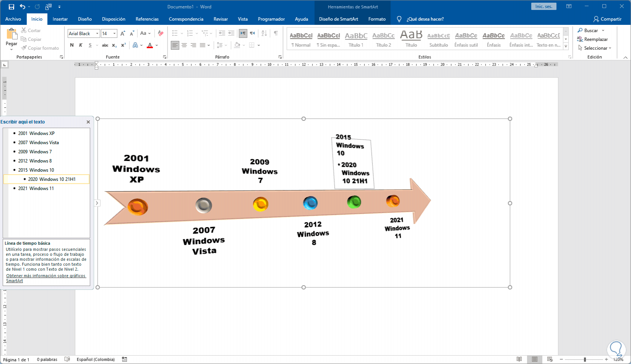Cut the selection with Cortar
This screenshot has width=631, height=364.
click(31, 31)
